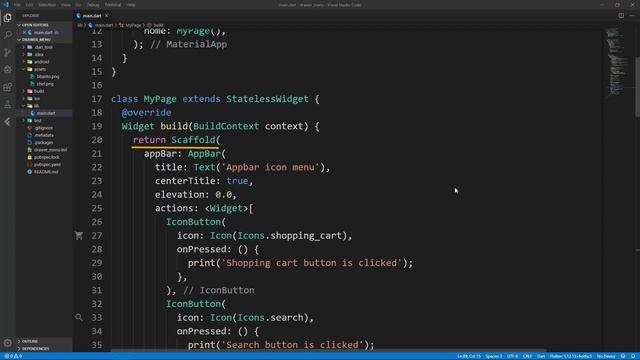This screenshot has height=360, width=640.
Task: Click the split editor icon at top right
Action: point(621,16)
